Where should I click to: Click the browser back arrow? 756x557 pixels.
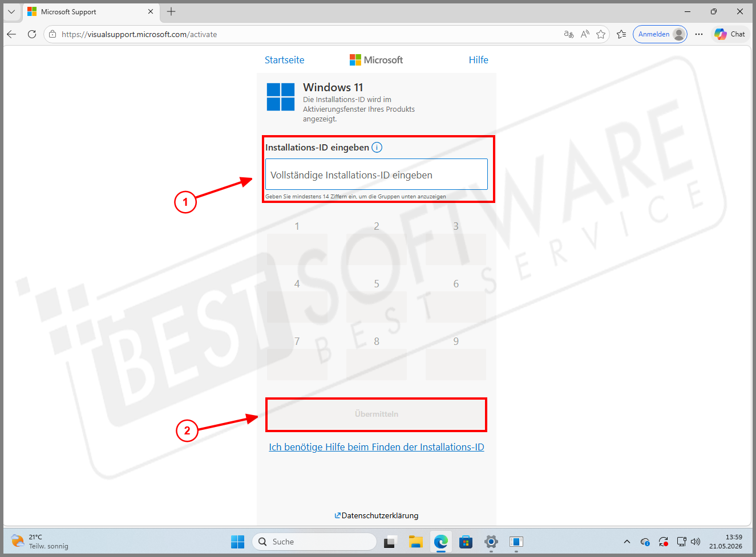tap(11, 34)
